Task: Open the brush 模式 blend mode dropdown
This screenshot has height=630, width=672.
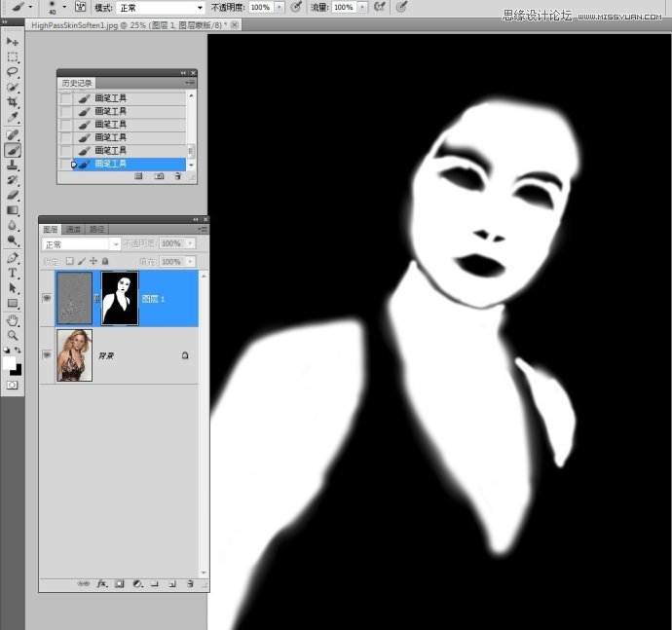Action: (x=161, y=7)
